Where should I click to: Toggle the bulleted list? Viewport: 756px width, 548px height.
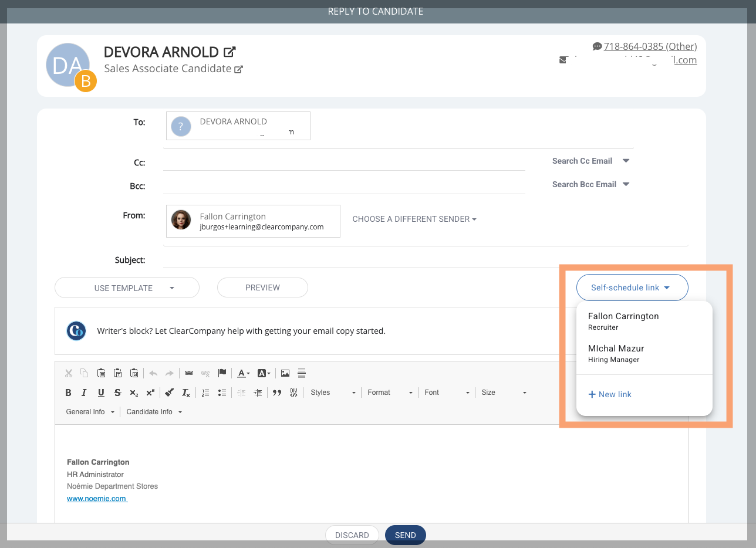222,393
